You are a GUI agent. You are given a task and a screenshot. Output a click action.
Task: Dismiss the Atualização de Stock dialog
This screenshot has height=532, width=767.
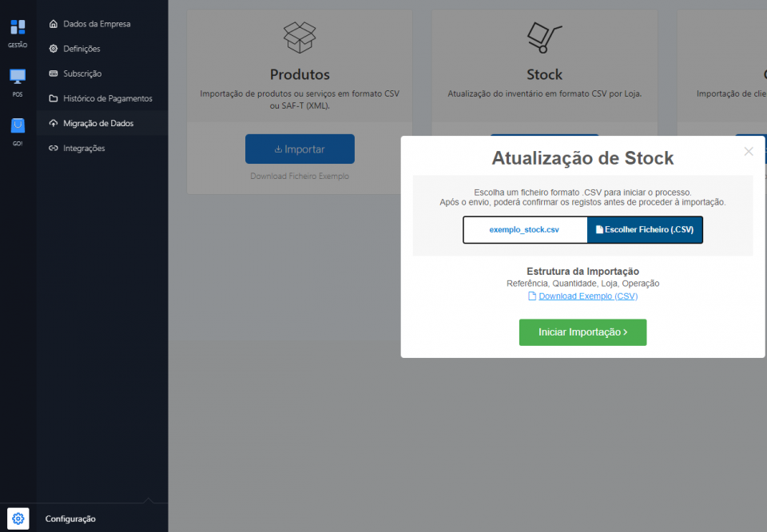pos(749,151)
